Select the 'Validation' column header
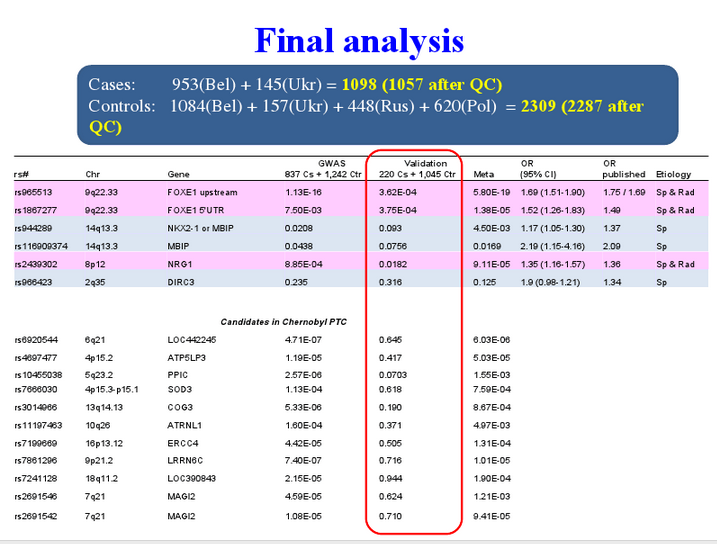This screenshot has height=544, width=717. (425, 164)
